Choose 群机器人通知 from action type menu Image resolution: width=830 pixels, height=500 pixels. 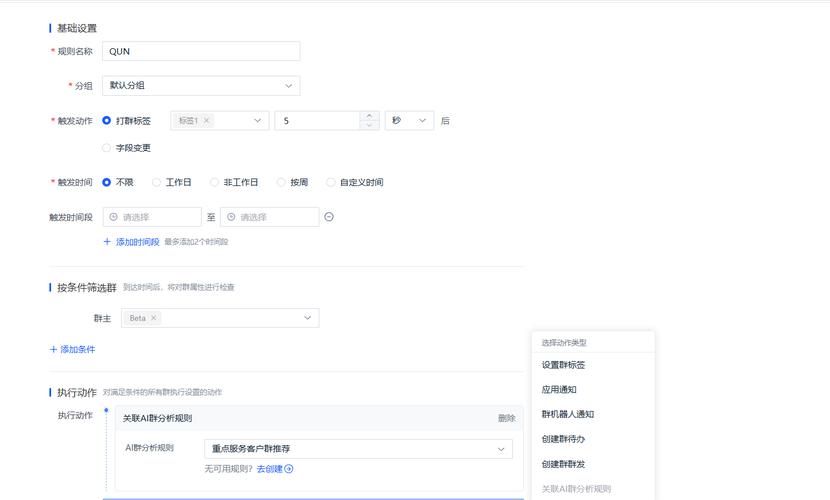(593, 414)
